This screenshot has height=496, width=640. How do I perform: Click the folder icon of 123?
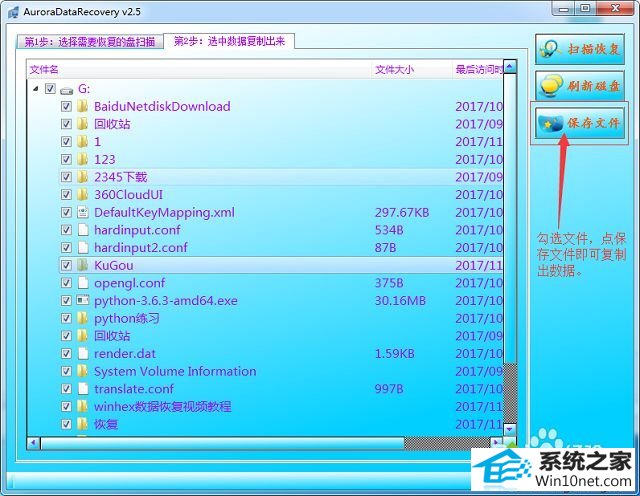(82, 159)
